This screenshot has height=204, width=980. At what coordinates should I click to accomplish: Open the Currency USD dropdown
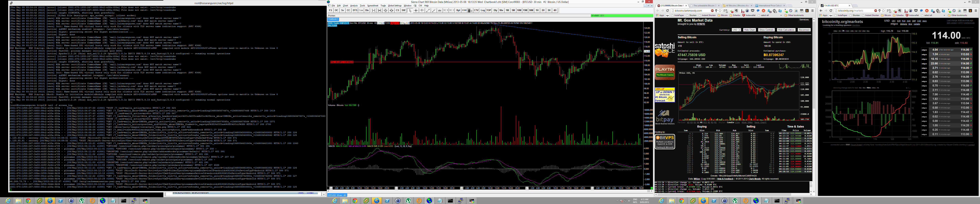pos(736,30)
